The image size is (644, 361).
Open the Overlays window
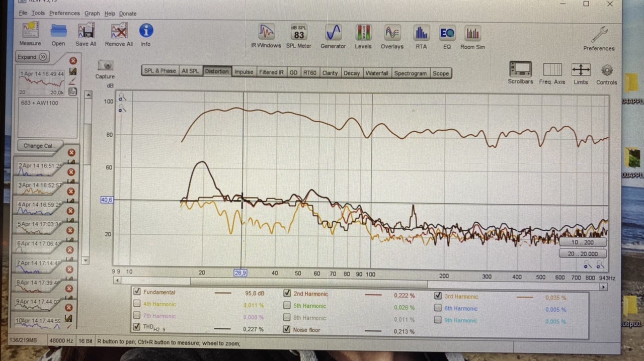392,33
